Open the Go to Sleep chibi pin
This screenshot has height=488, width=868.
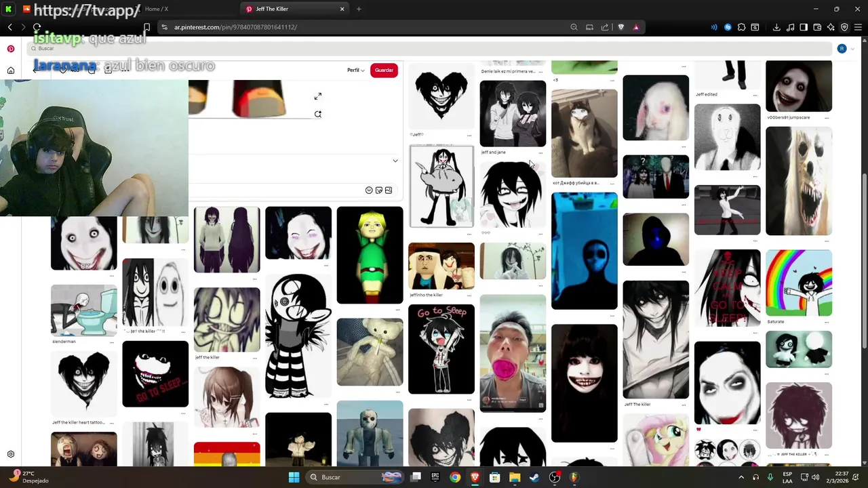coord(441,349)
